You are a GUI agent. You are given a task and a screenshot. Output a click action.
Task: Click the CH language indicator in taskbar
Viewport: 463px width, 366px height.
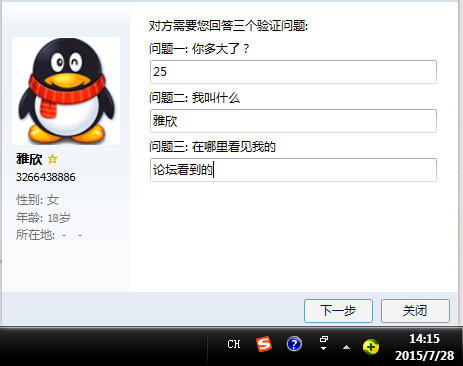point(234,344)
